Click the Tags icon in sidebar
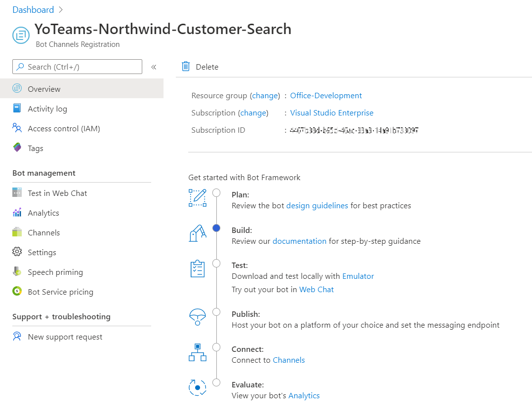532x418 pixels. pyautogui.click(x=17, y=148)
